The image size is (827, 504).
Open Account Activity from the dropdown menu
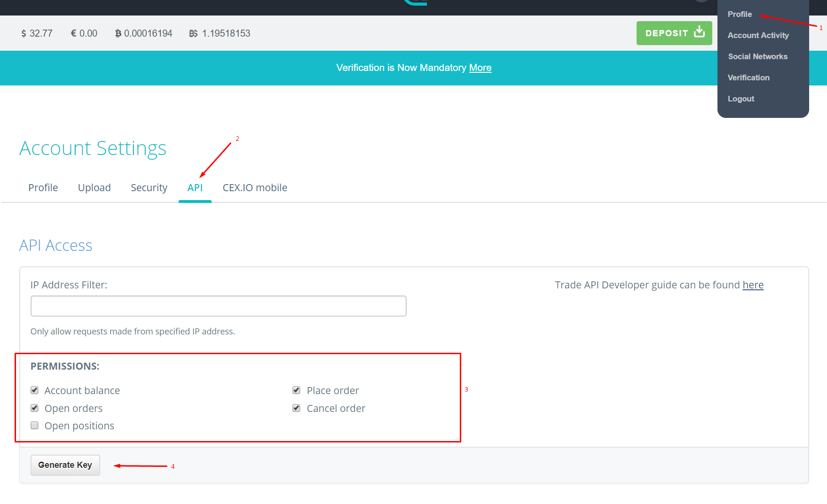758,35
